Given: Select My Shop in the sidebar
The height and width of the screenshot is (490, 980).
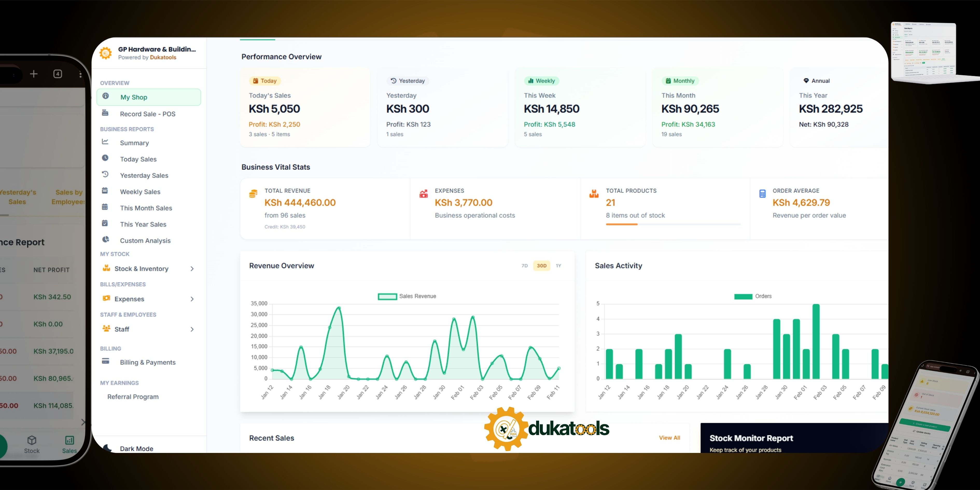Looking at the screenshot, I should [135, 97].
